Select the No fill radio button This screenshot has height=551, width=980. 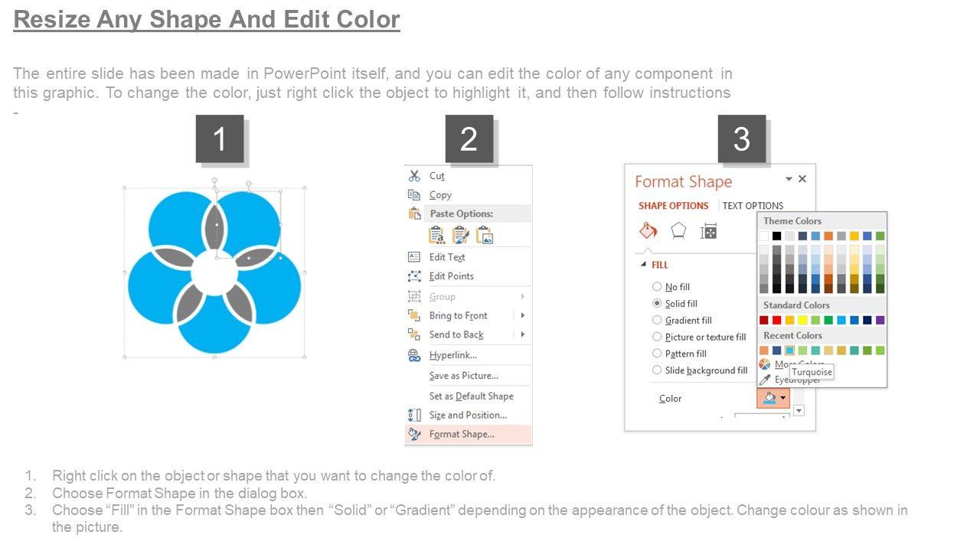coord(657,287)
